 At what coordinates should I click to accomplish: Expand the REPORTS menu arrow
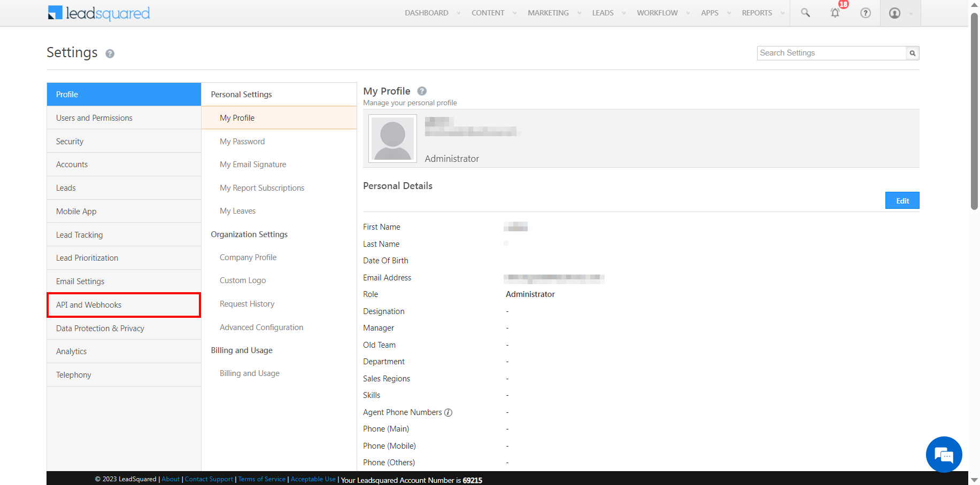[x=783, y=13]
